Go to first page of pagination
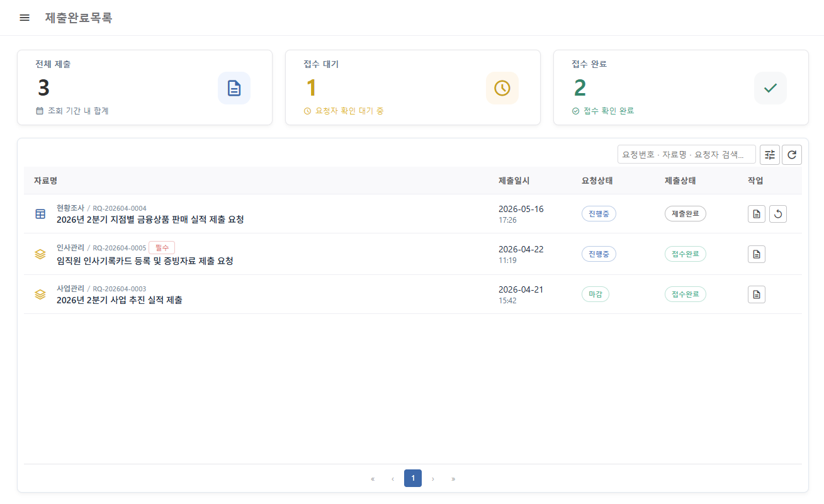 coord(373,479)
